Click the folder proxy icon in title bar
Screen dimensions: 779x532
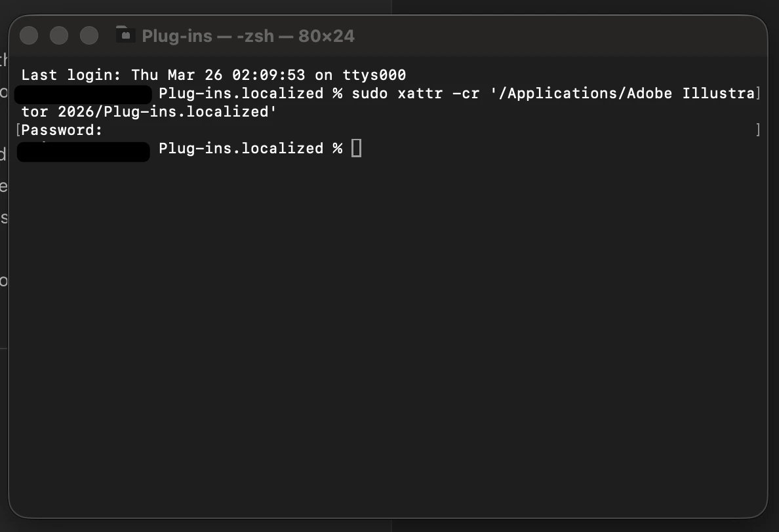[x=126, y=34]
